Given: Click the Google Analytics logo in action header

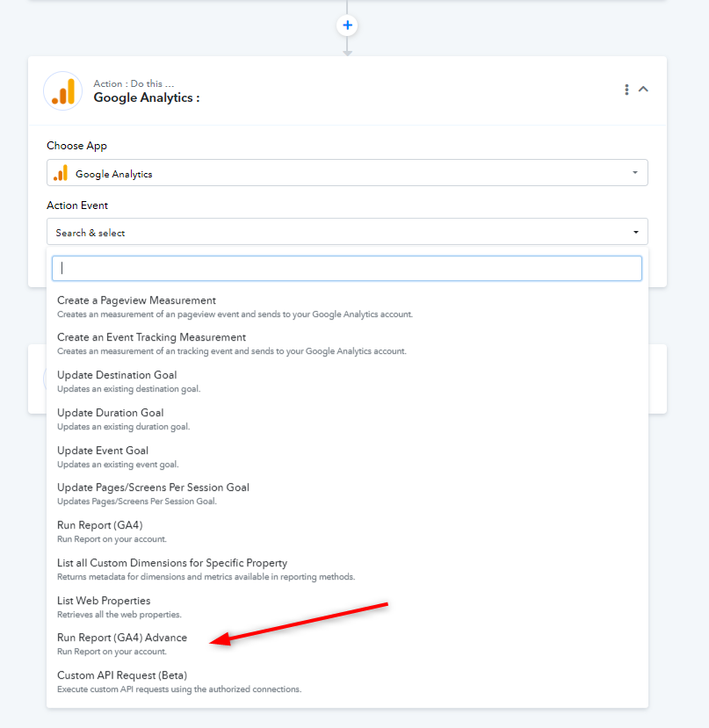Looking at the screenshot, I should point(62,91).
